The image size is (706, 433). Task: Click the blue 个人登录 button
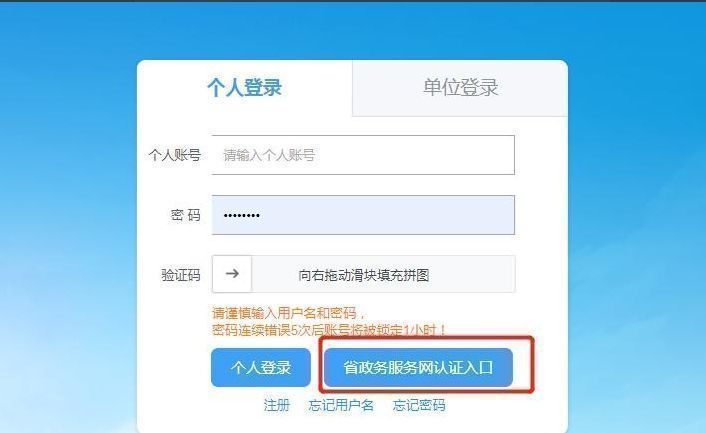click(x=261, y=367)
